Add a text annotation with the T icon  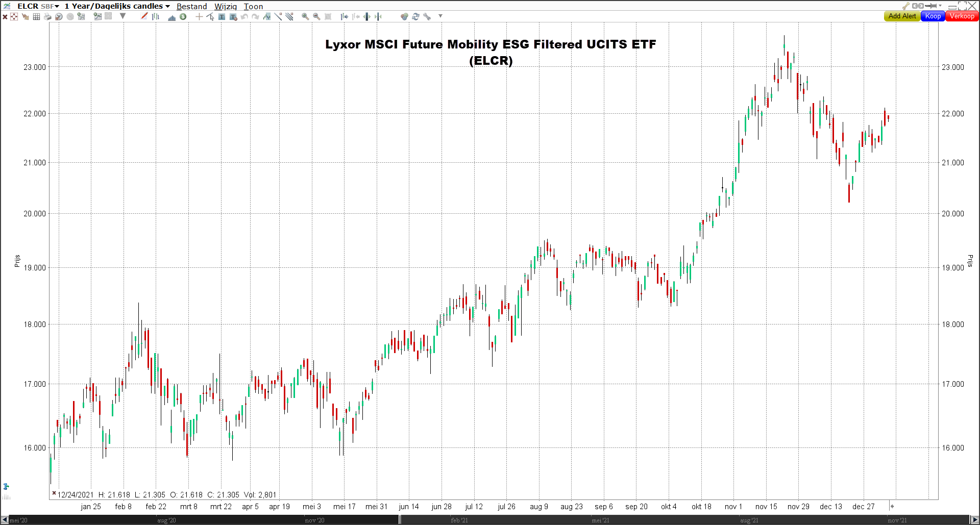pos(222,17)
